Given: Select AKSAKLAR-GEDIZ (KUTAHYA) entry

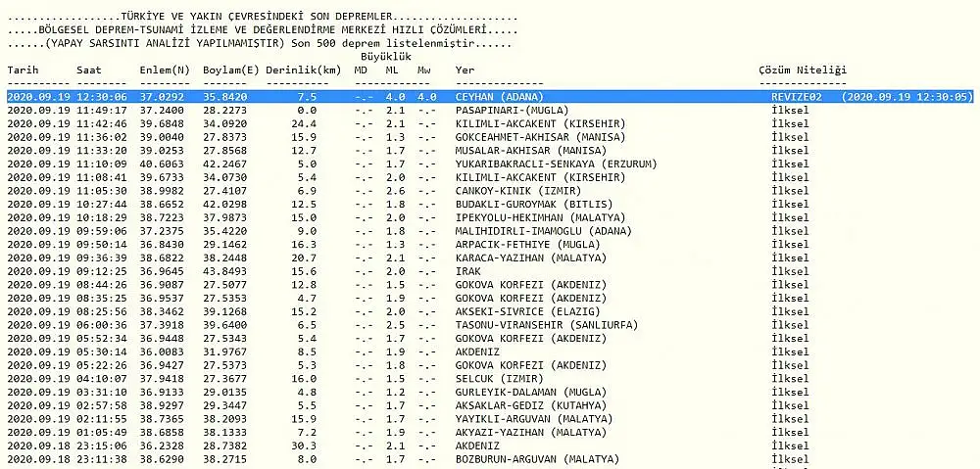Looking at the screenshot, I should point(530,405).
